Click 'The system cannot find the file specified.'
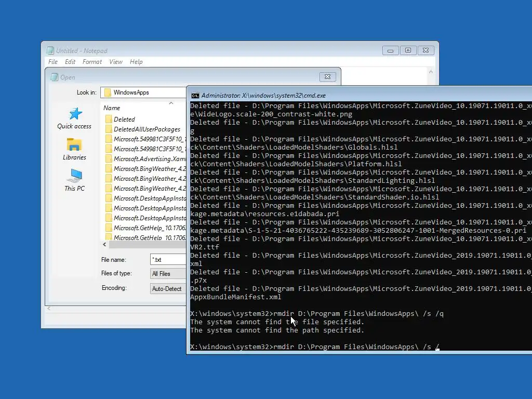Screen dimensions: 532x399 [277, 322]
